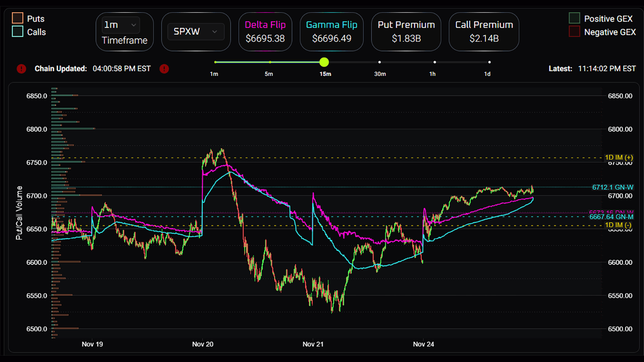Image resolution: width=644 pixels, height=362 pixels.
Task: Toggle the Positive GEX legend box
Action: coord(574,18)
